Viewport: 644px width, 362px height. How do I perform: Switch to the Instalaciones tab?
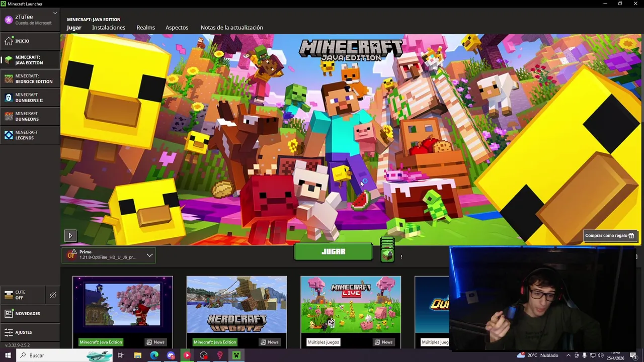[109, 28]
